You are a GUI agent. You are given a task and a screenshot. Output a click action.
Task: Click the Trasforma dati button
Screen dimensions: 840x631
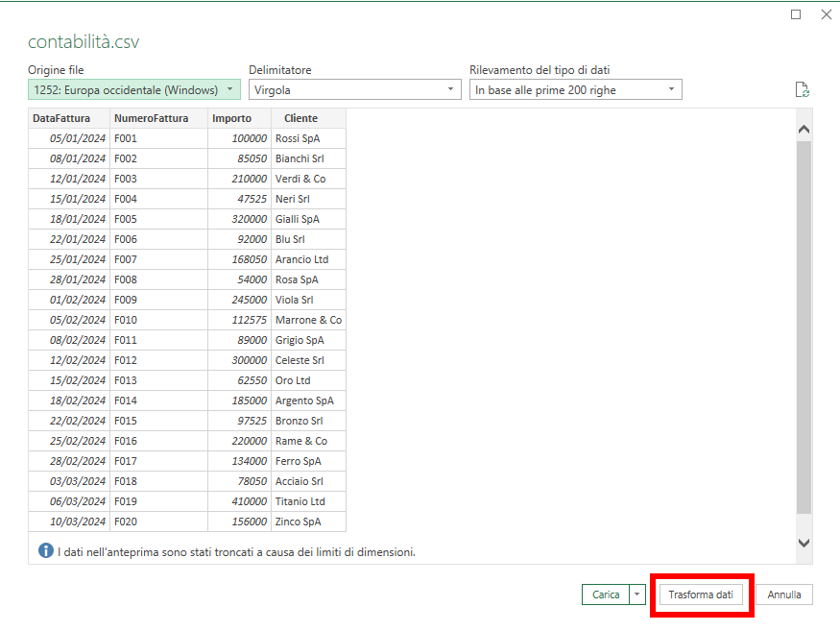pyautogui.click(x=702, y=595)
